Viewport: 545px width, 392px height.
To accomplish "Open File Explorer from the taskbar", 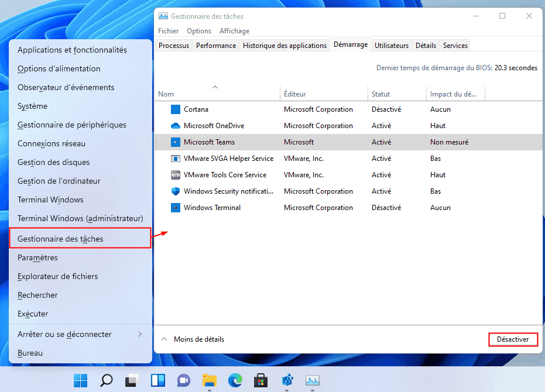I will click(209, 381).
